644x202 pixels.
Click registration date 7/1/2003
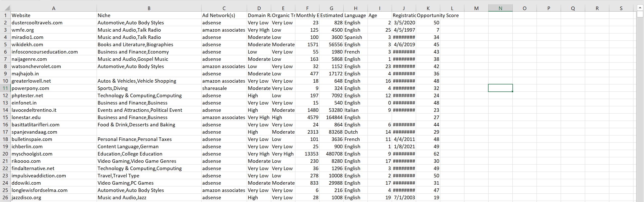tap(404, 197)
